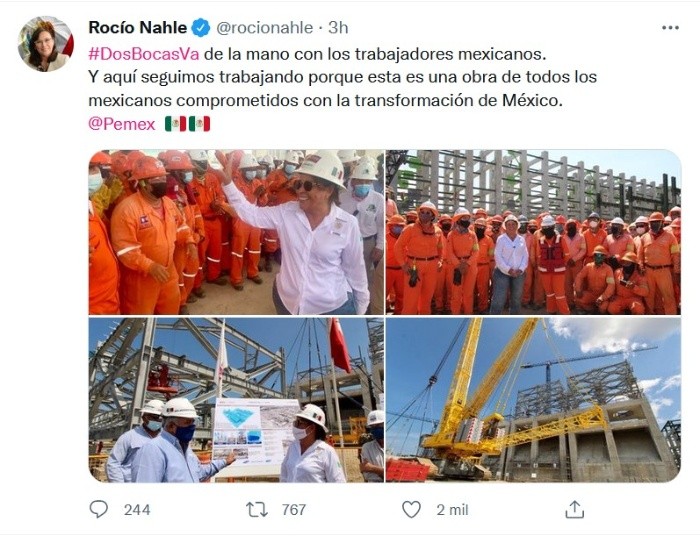Click the Mexican flag emojis
The image size is (700, 536).
pyautogui.click(x=188, y=124)
